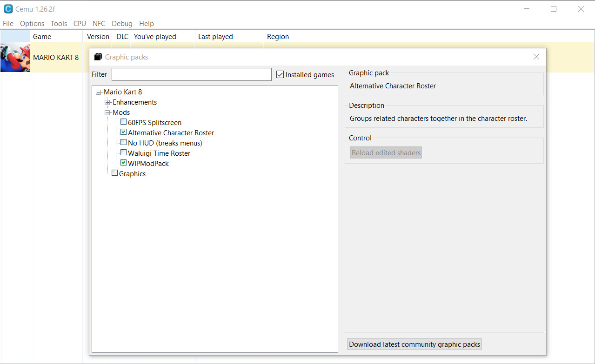The width and height of the screenshot is (595, 364).
Task: Select the Mario Kart 8 game thumbnail
Action: pyautogui.click(x=15, y=57)
